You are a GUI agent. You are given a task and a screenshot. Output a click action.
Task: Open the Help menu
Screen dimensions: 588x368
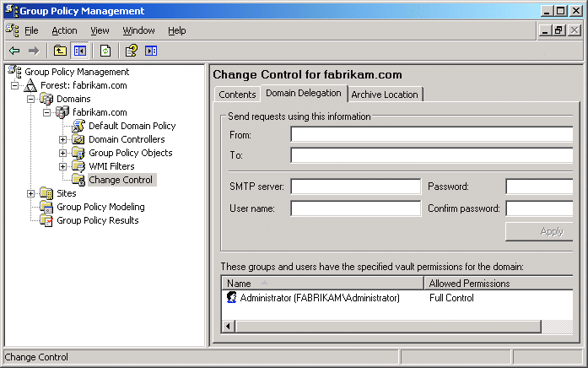click(176, 30)
